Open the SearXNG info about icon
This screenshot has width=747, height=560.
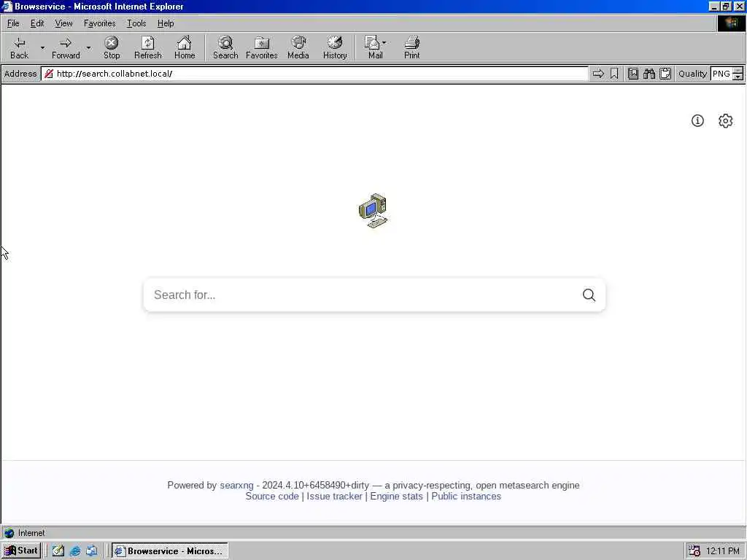(697, 120)
